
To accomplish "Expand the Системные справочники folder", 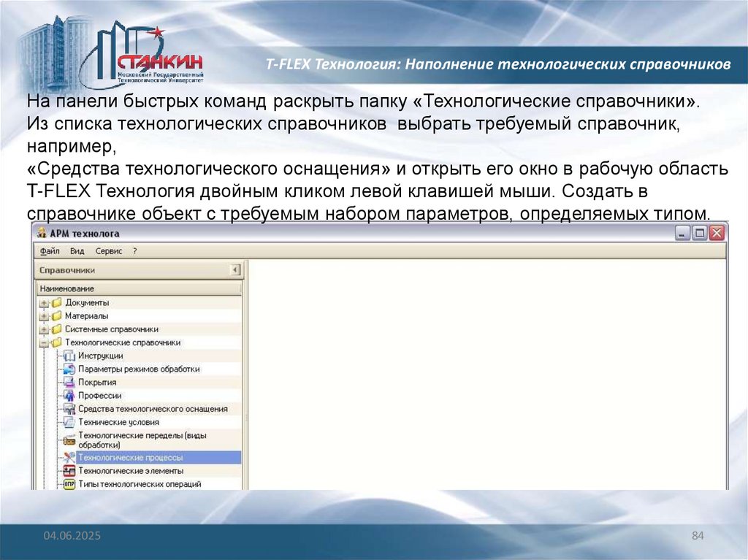I will [44, 329].
